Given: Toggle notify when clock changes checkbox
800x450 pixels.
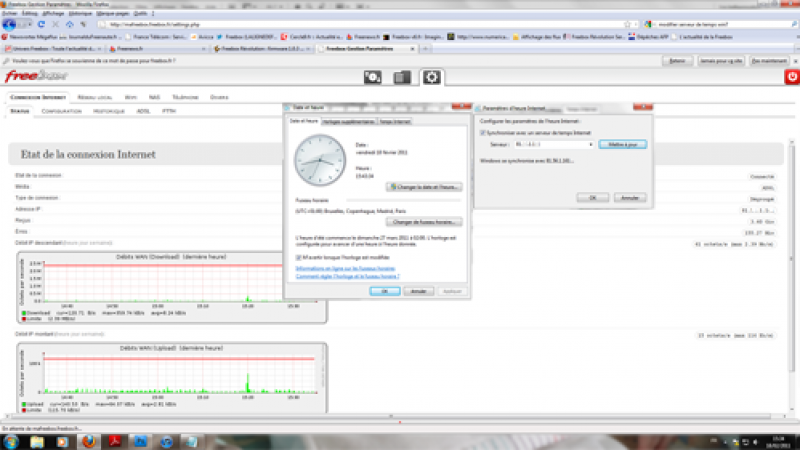Looking at the screenshot, I should click(299, 257).
